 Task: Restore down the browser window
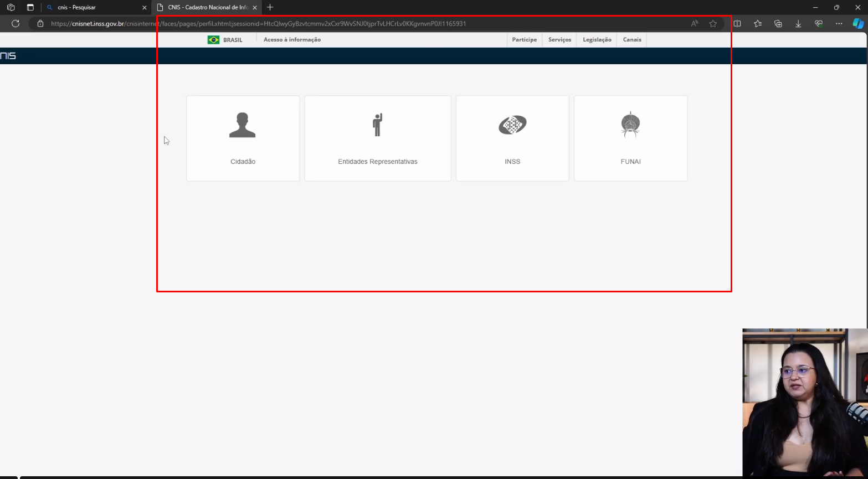[x=836, y=7]
